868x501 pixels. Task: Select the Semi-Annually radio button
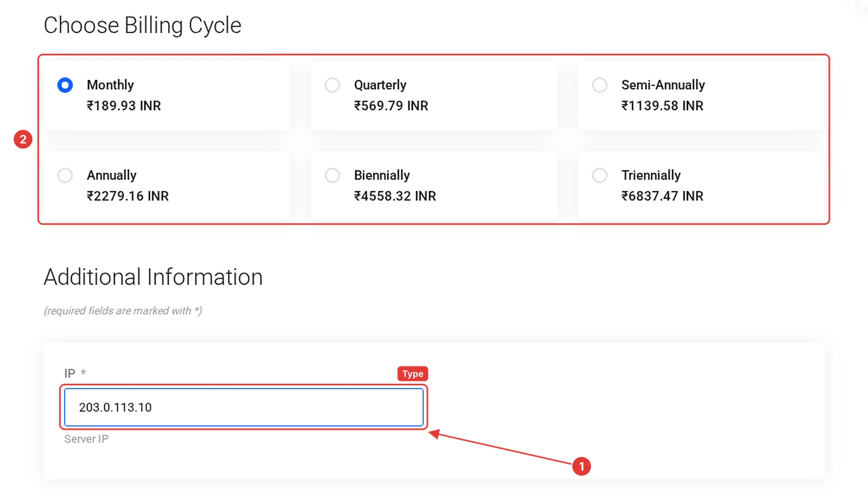(600, 85)
